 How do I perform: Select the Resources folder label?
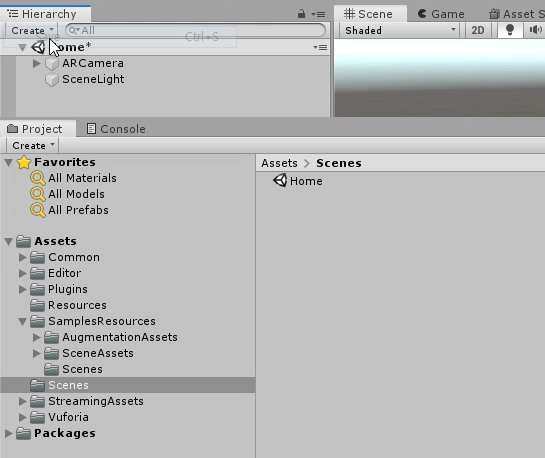[78, 305]
